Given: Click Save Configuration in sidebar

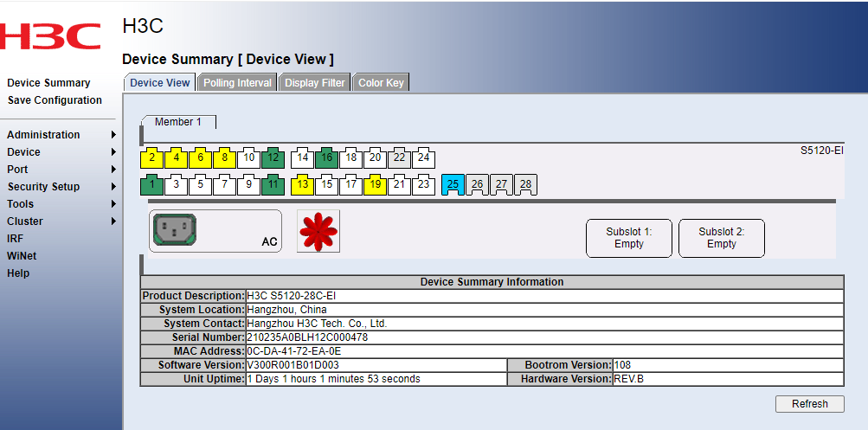Looking at the screenshot, I should [55, 100].
